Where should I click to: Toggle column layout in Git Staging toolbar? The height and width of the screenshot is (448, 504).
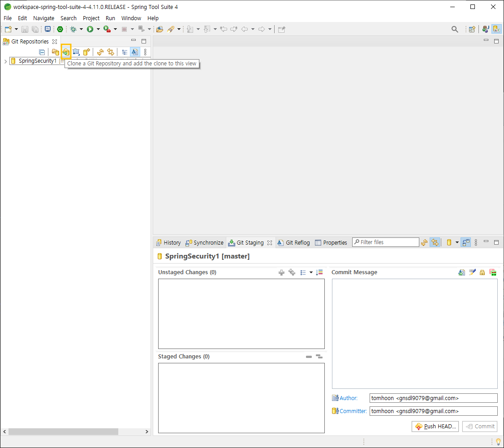(466, 242)
